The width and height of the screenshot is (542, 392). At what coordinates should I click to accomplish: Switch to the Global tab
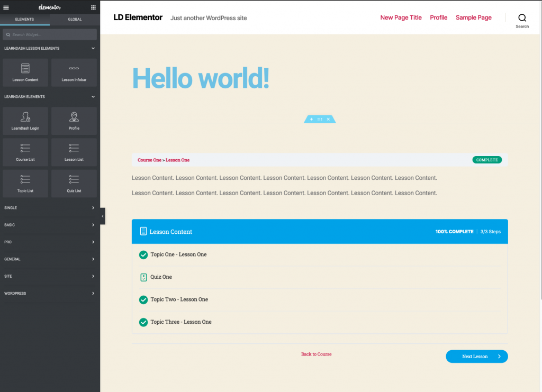(x=75, y=20)
